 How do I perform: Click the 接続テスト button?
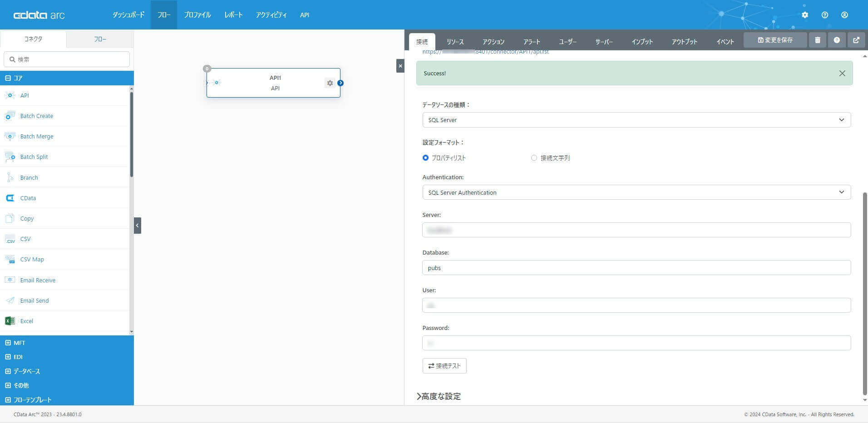click(444, 366)
